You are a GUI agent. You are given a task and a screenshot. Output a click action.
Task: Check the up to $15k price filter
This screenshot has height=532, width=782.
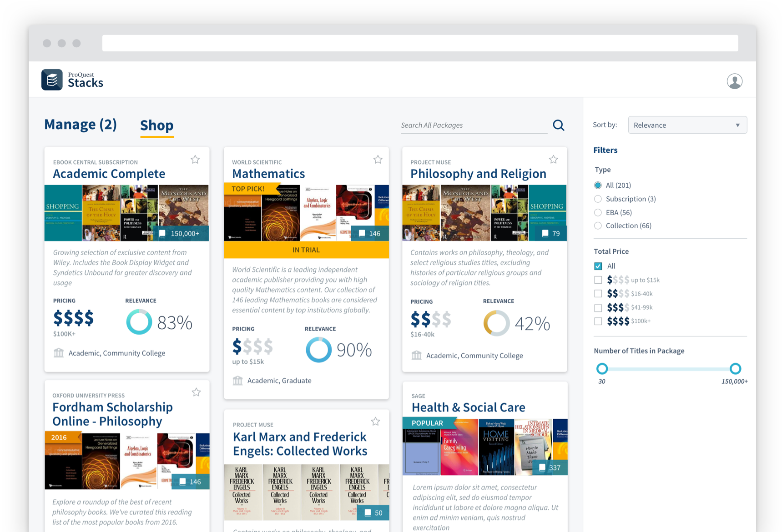[598, 280]
